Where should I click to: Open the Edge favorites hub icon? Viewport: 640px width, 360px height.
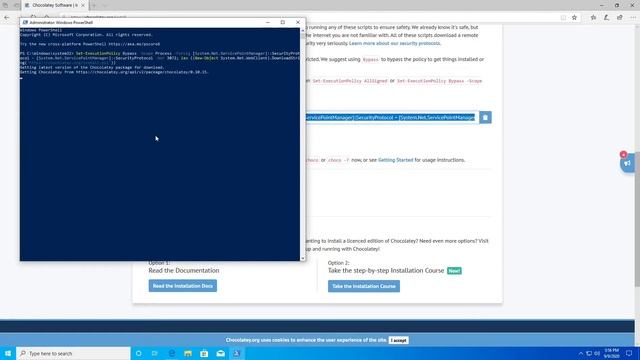(x=593, y=18)
